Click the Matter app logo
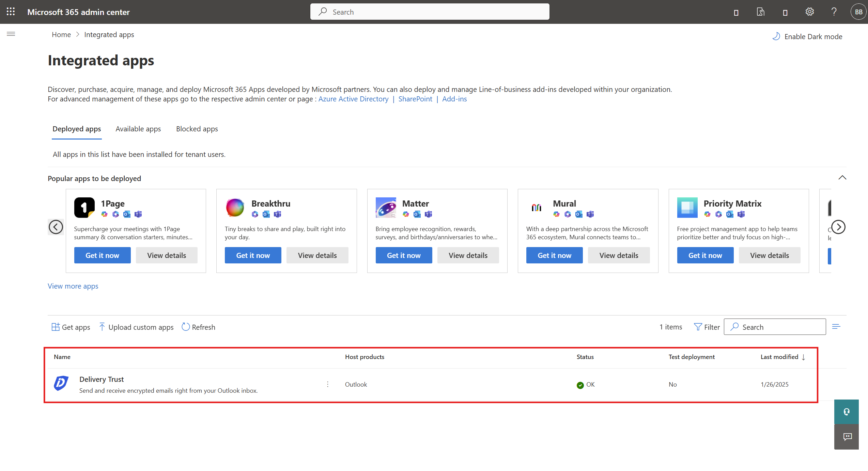The height and width of the screenshot is (471, 868). tap(386, 207)
